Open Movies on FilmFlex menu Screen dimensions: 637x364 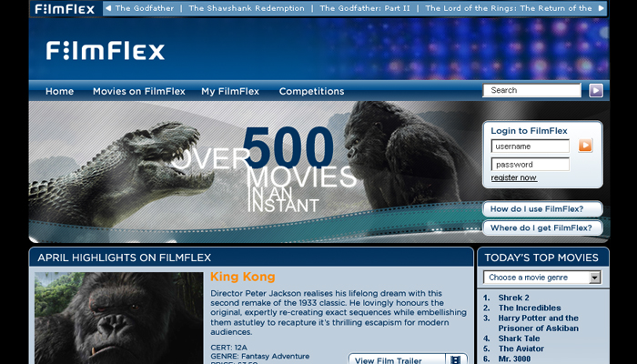pos(139,91)
